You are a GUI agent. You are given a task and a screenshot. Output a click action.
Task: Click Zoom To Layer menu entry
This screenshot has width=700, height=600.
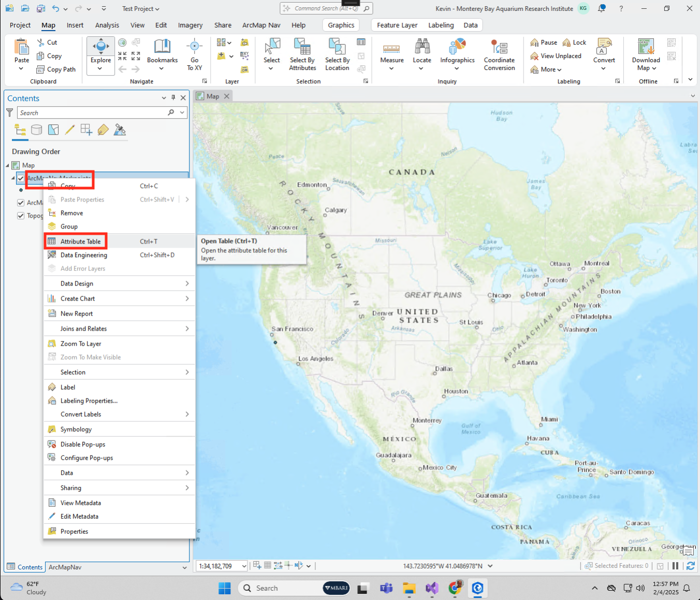[x=81, y=344]
